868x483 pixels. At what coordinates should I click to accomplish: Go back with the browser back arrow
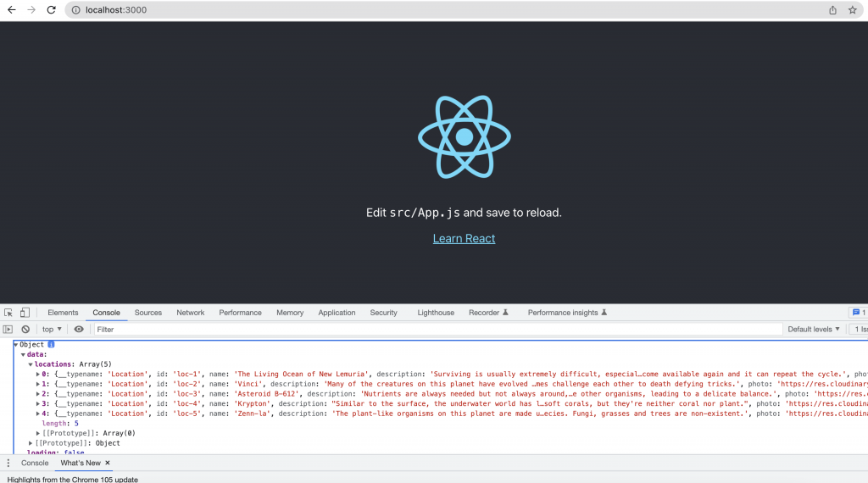(x=12, y=10)
